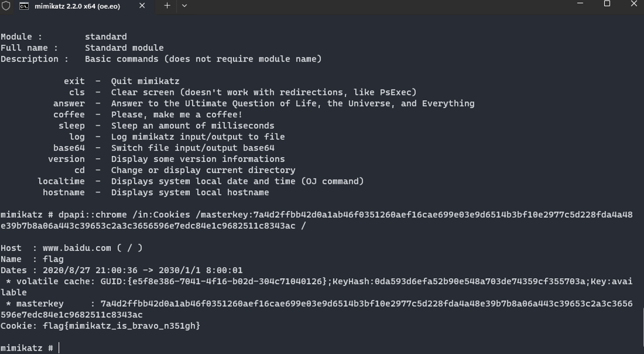
Task: Click the administrator shield icon
Action: pyautogui.click(x=6, y=6)
